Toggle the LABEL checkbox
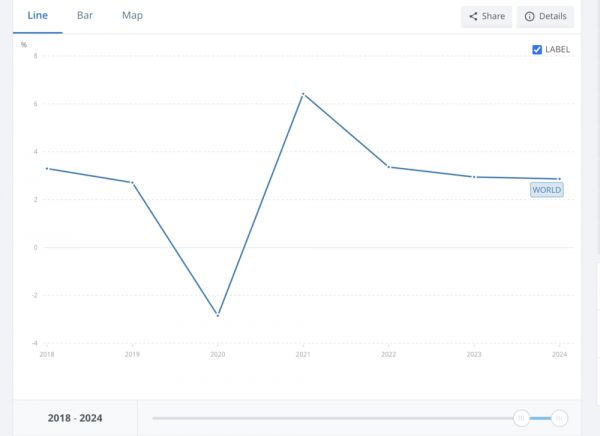This screenshot has width=600, height=436. [x=537, y=49]
